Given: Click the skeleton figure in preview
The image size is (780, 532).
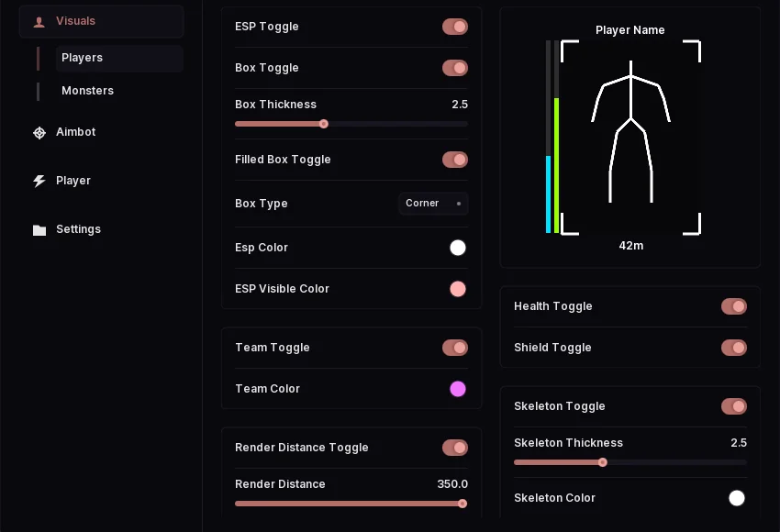Looking at the screenshot, I should 630,132.
